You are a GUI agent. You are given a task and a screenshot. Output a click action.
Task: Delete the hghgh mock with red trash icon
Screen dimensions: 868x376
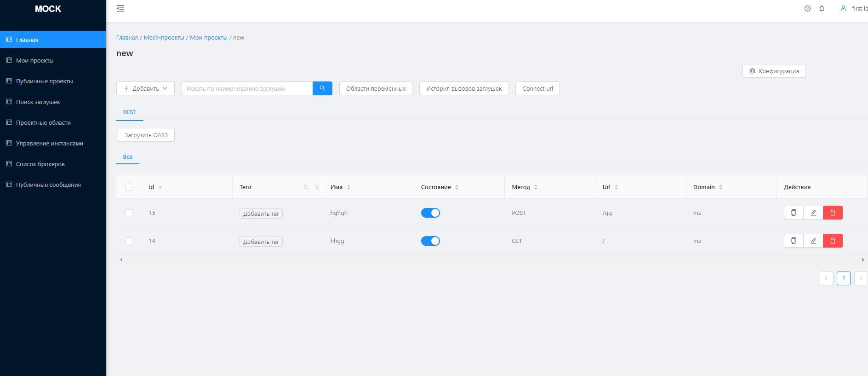(x=833, y=213)
